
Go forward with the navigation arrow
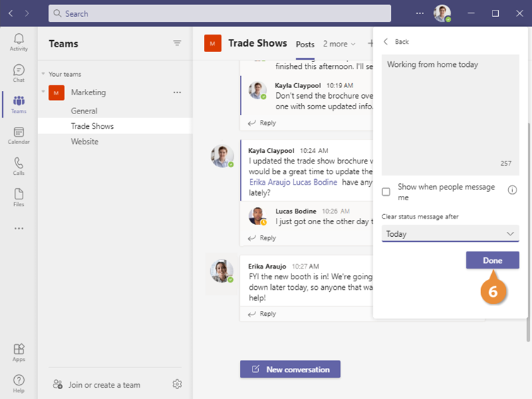[x=27, y=13]
